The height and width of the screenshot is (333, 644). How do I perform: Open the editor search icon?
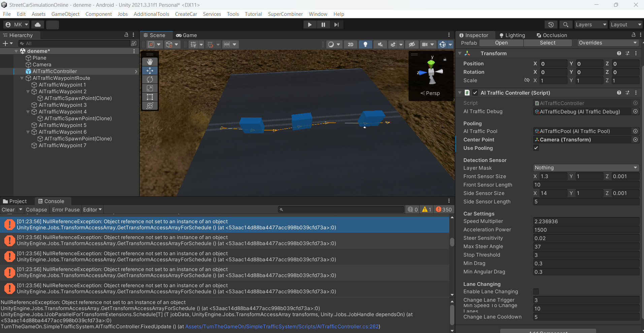(x=566, y=24)
